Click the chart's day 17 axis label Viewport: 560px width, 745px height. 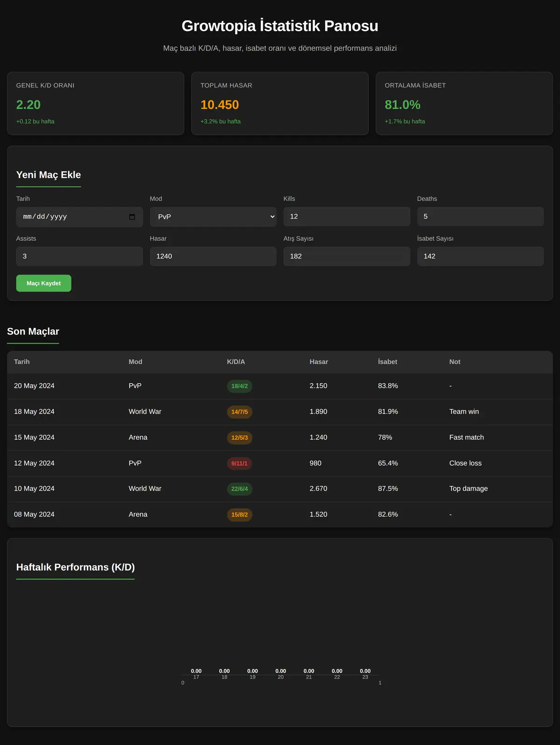(196, 677)
